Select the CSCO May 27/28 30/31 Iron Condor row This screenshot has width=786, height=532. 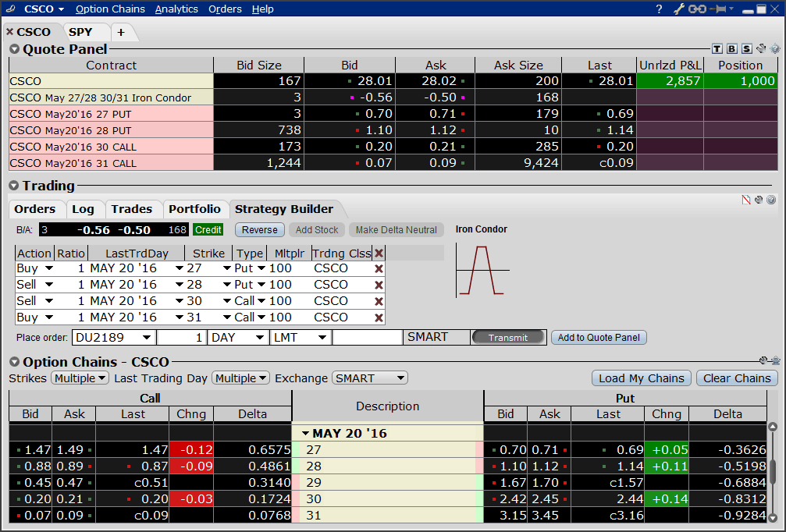point(393,98)
